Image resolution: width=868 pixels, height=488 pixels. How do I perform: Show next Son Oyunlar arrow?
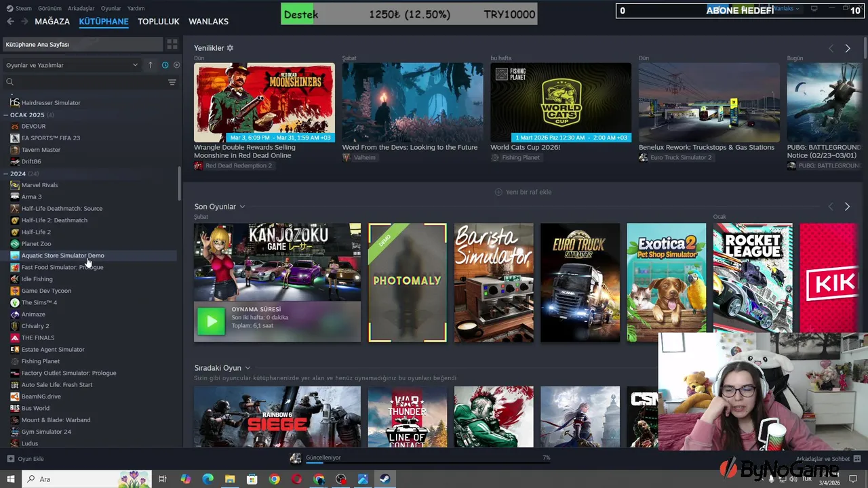click(x=847, y=207)
